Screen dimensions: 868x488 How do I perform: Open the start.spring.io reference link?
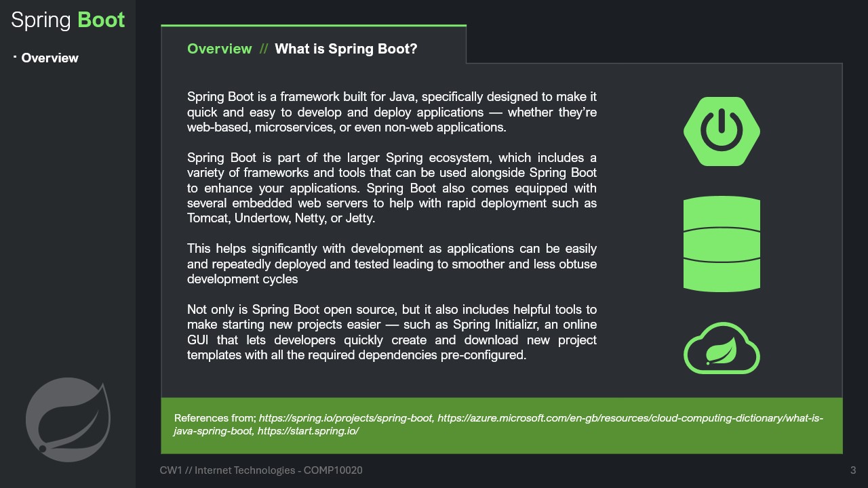tap(308, 430)
